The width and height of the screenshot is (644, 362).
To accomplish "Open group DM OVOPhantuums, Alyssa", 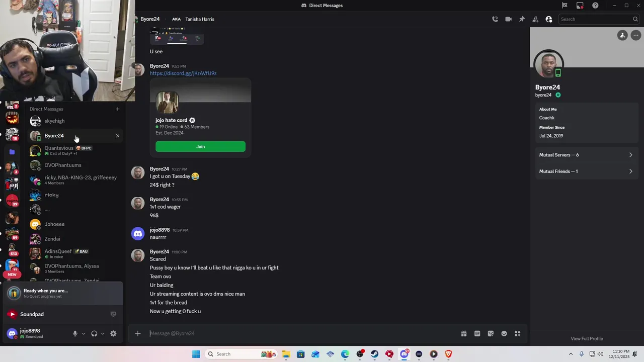I will pyautogui.click(x=74, y=268).
